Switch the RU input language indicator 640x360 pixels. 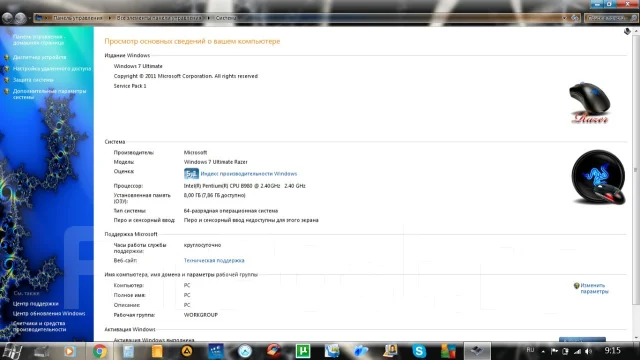pos(530,350)
